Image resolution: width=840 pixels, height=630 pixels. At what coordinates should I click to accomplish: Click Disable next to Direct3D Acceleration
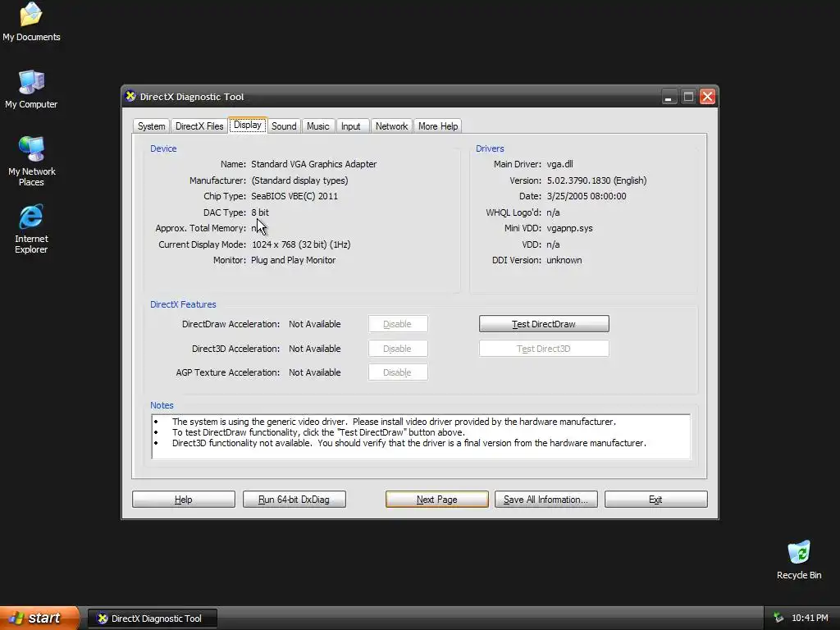click(x=398, y=348)
